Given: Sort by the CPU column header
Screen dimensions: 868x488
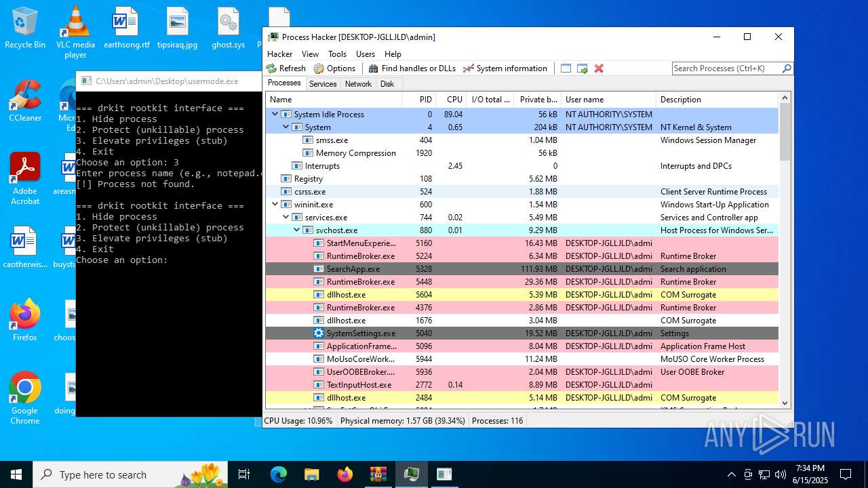Looking at the screenshot, I should click(452, 100).
